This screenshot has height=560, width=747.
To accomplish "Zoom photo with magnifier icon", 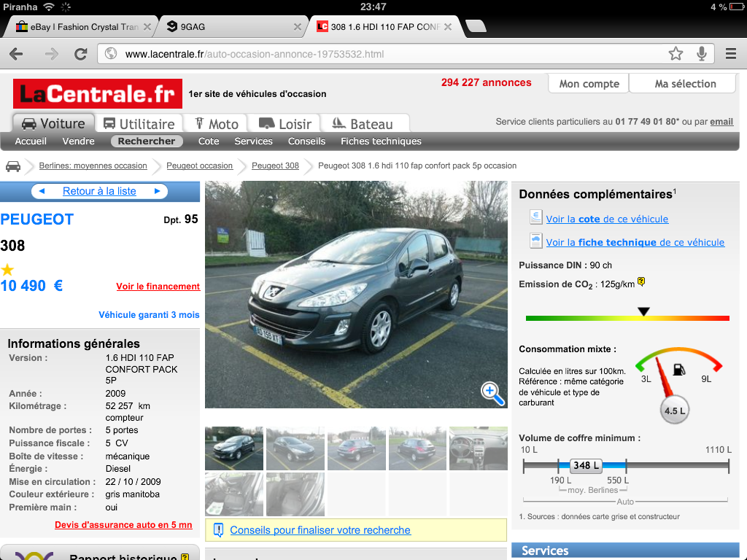I will 492,392.
